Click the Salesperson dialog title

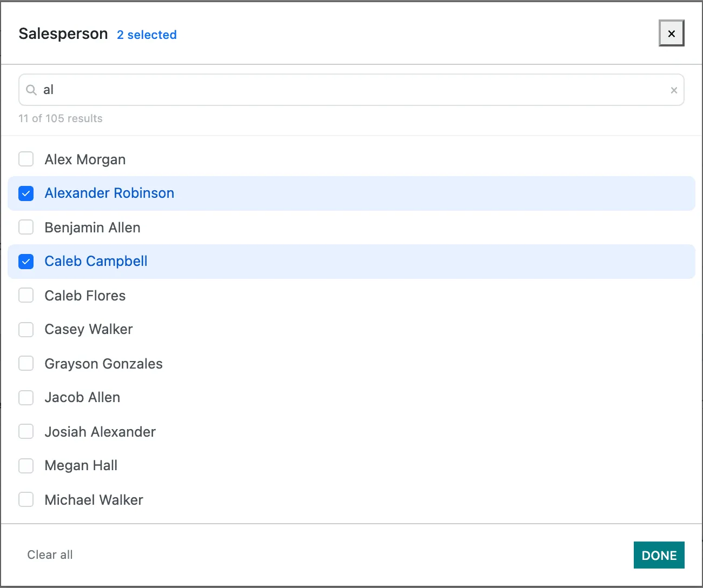coord(63,34)
